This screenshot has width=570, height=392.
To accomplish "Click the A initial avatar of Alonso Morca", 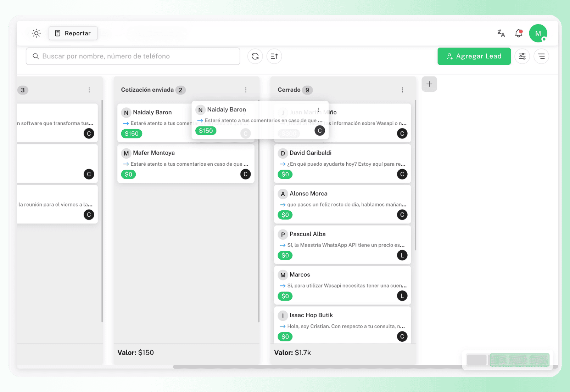I will (283, 194).
